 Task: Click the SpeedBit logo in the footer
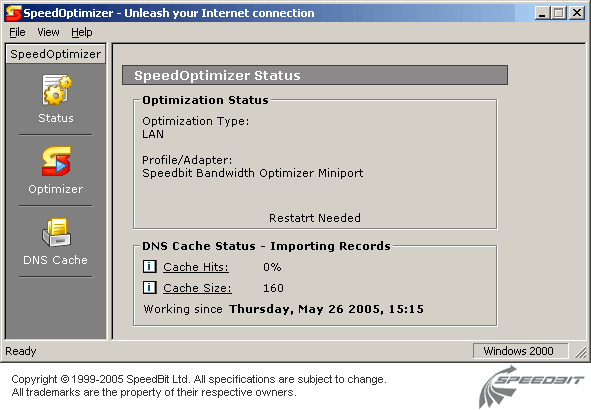(x=531, y=386)
